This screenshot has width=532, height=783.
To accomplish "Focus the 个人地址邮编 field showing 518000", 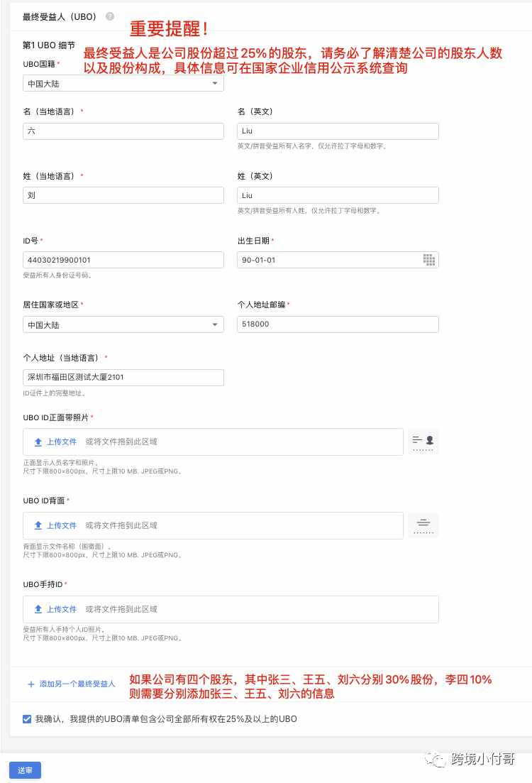I will click(338, 324).
